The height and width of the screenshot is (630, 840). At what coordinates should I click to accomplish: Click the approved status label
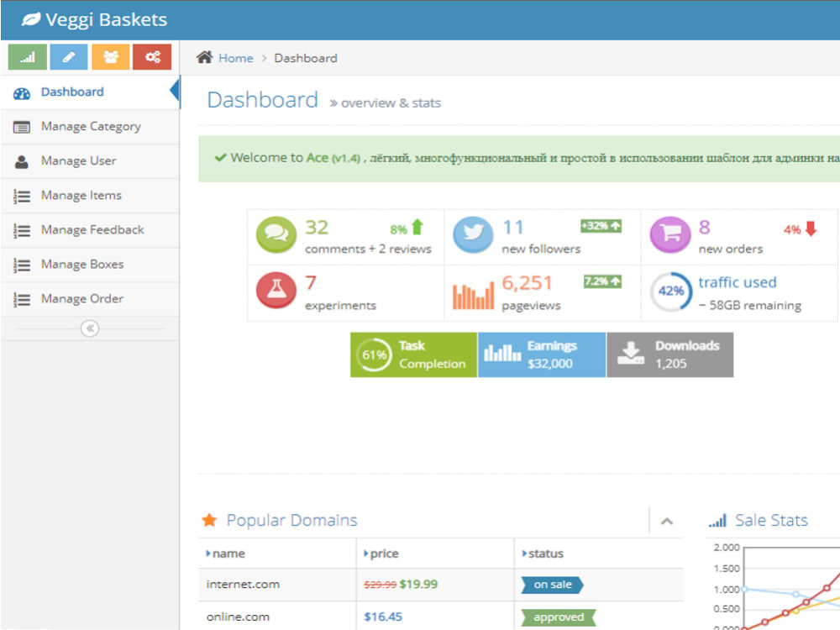(559, 617)
